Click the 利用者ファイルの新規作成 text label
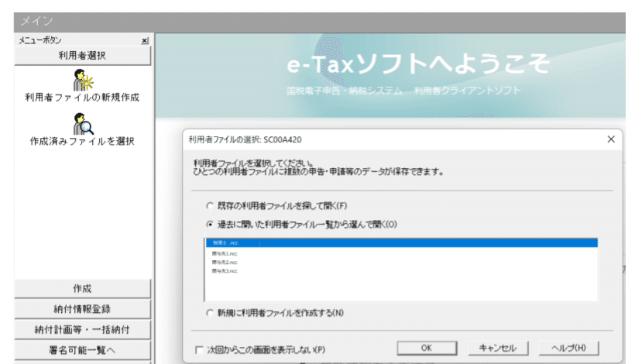 coord(82,98)
